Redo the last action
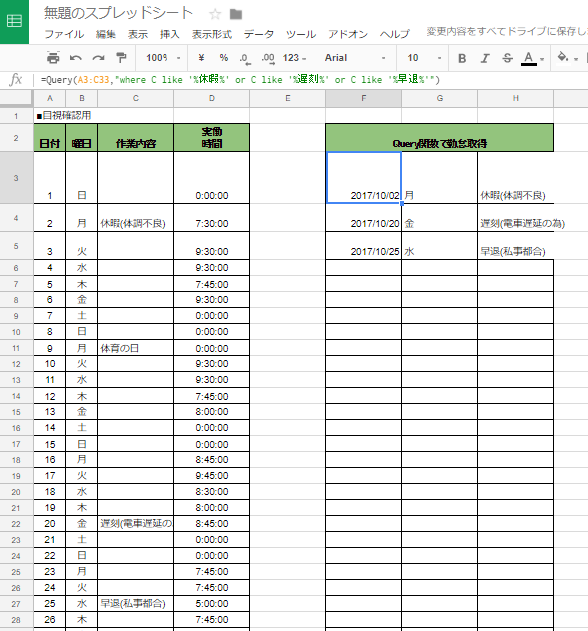 point(98,58)
